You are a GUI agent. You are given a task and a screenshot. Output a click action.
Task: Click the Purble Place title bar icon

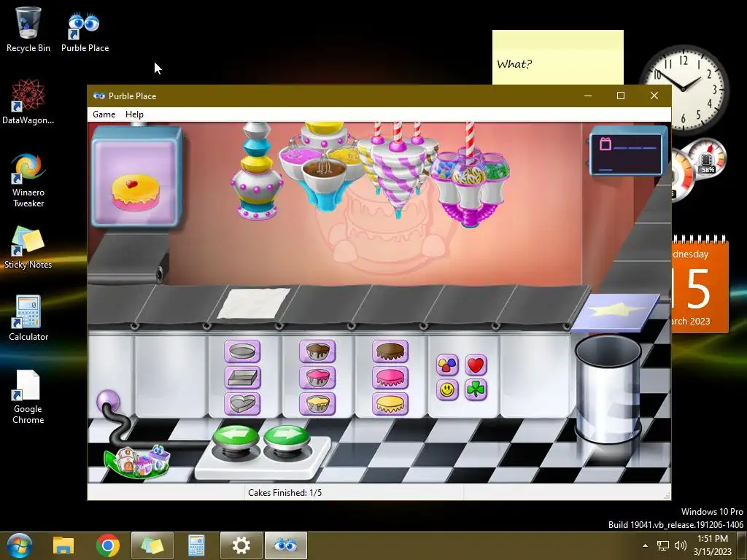coord(99,96)
